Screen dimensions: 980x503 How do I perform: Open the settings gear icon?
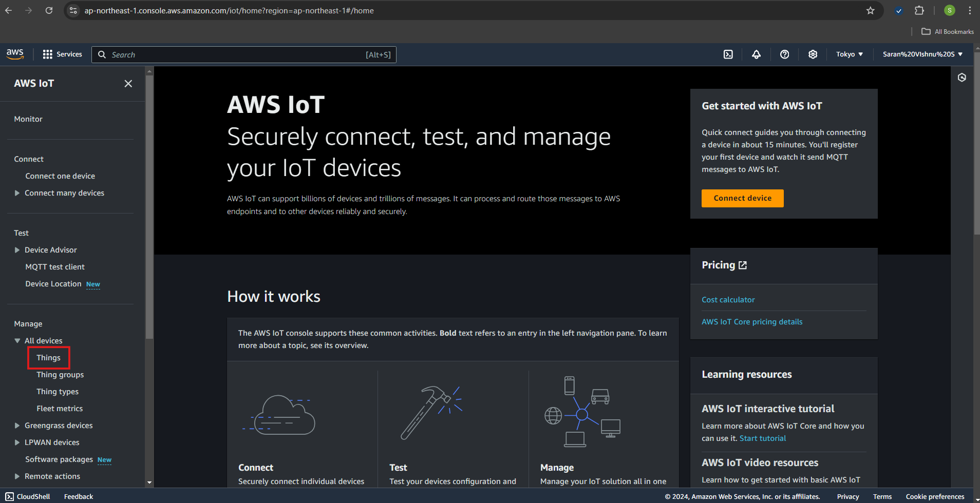813,54
